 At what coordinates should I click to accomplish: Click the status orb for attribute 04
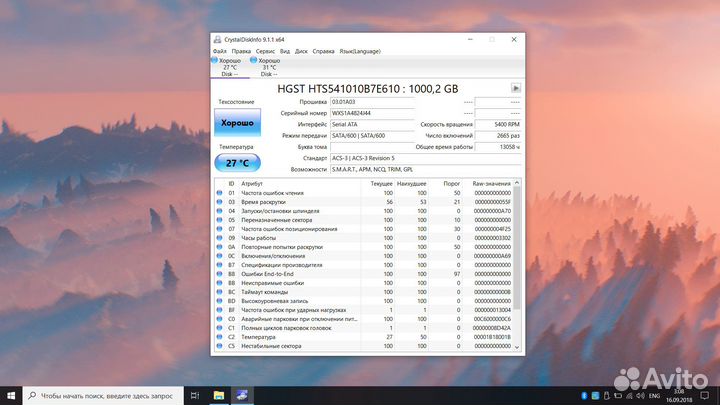click(219, 211)
